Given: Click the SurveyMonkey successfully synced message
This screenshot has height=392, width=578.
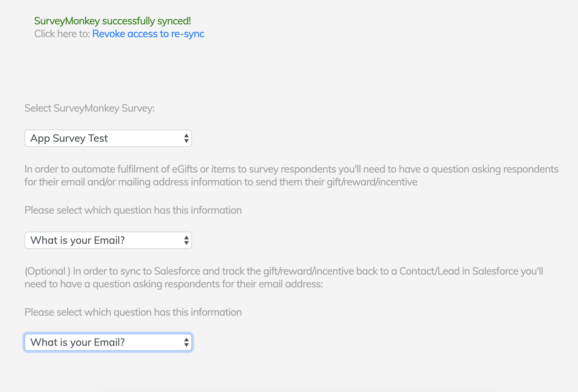Looking at the screenshot, I should coord(112,21).
